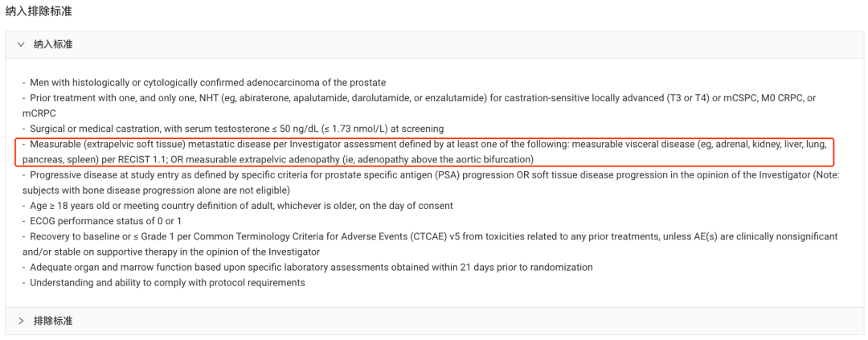
Task: Click the 纳入排除标准 page heading
Action: tap(37, 11)
